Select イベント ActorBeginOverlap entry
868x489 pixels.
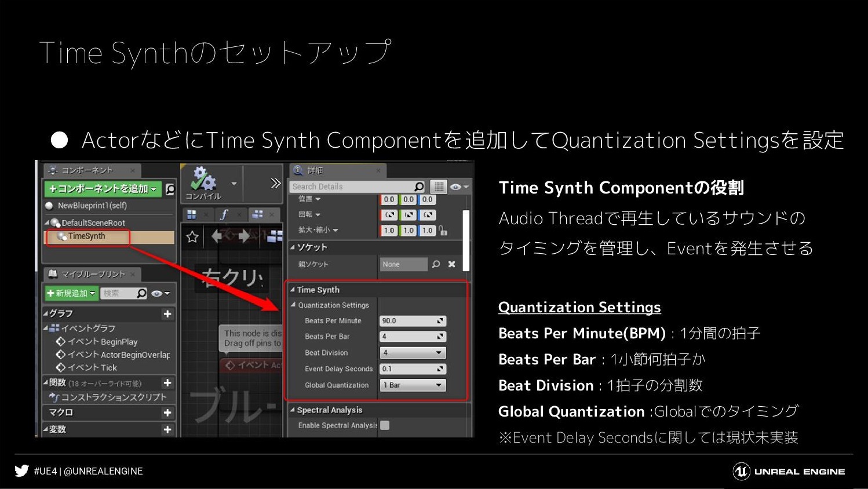coord(113,355)
